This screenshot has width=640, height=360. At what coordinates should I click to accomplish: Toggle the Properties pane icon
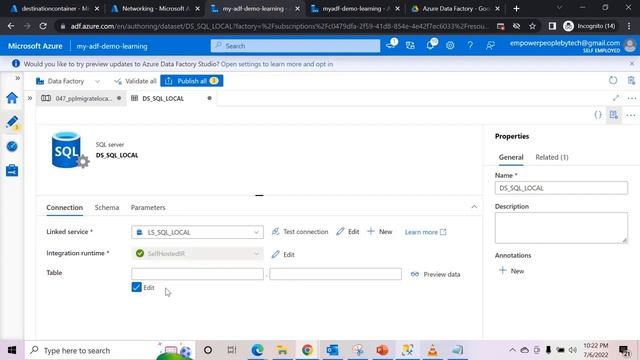point(613,115)
